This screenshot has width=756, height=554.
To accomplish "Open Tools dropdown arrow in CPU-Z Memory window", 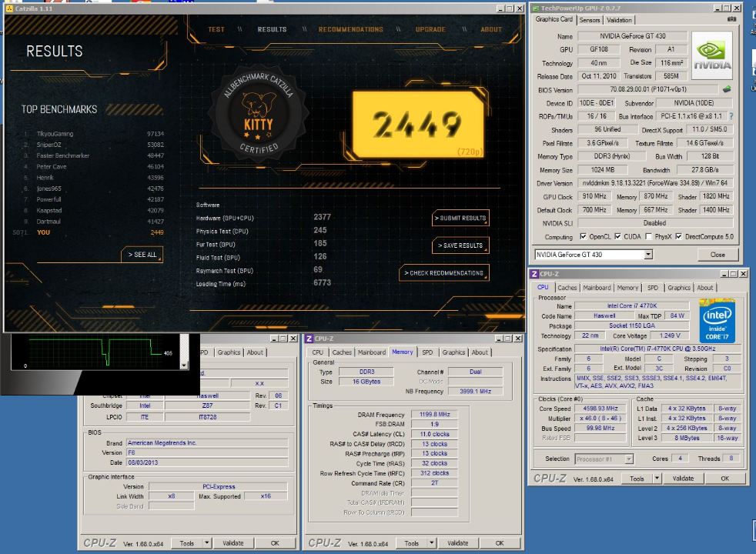I will point(432,543).
